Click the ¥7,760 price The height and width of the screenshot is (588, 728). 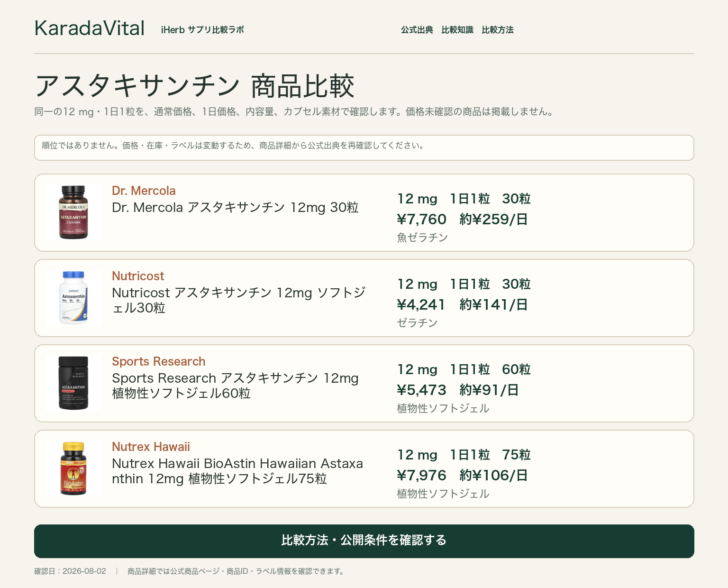pos(422,219)
